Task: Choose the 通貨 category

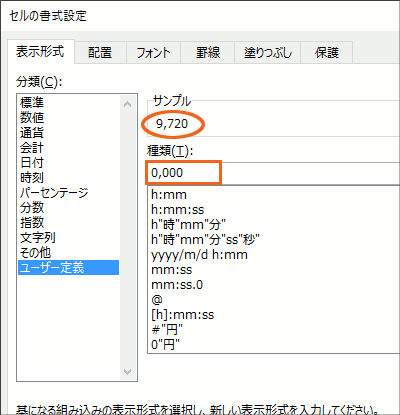Action: 32,133
